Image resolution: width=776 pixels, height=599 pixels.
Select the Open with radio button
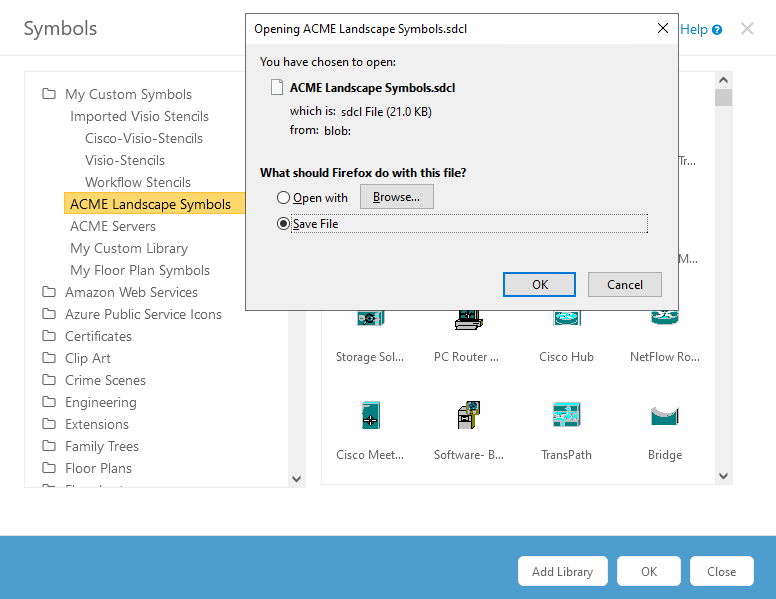coord(284,198)
